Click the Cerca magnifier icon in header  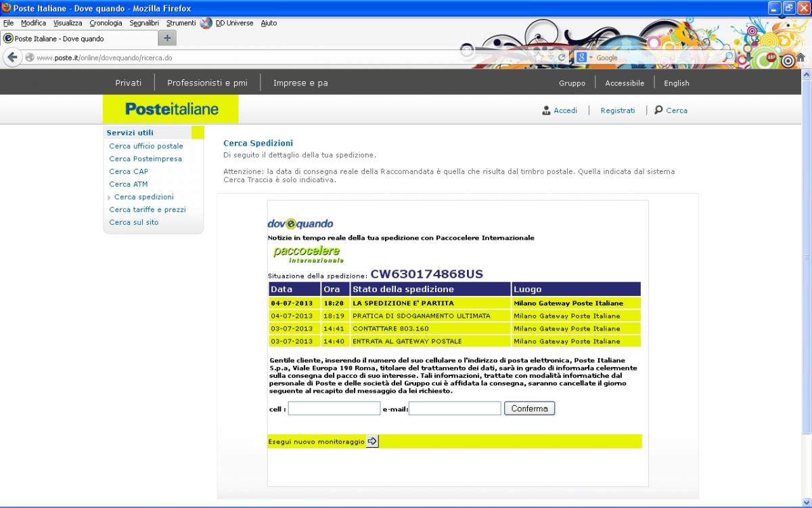[658, 110]
